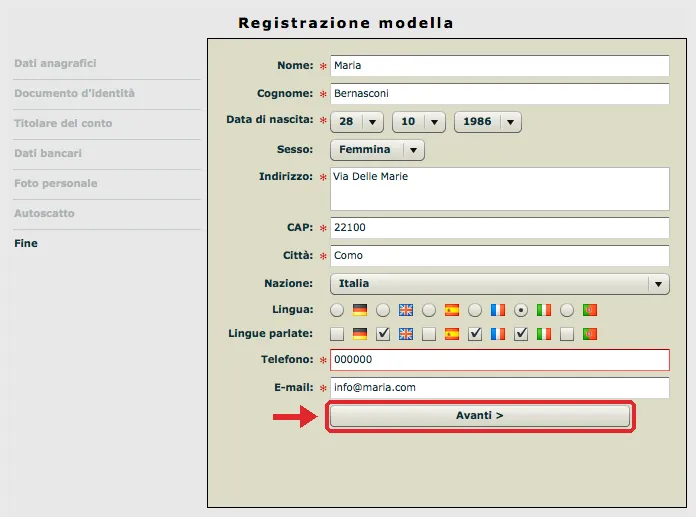696x517 pixels.
Task: Select the German language radio button
Action: click(337, 310)
